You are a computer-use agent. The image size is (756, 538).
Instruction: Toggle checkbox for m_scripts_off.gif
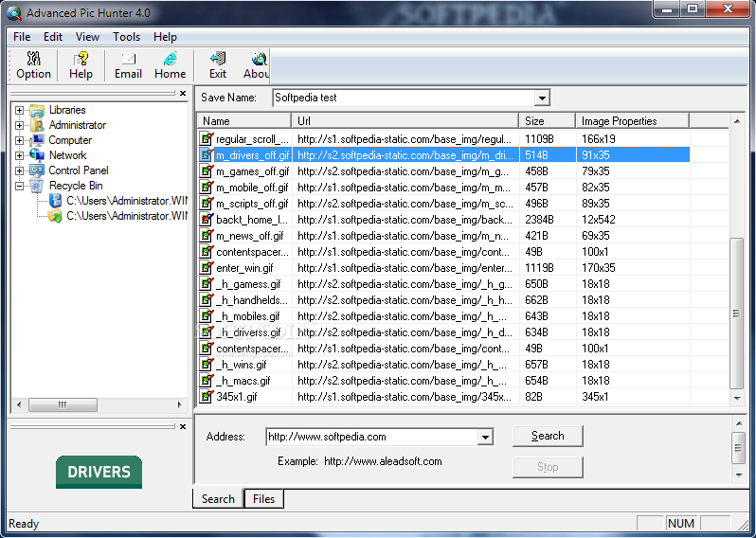click(x=207, y=204)
